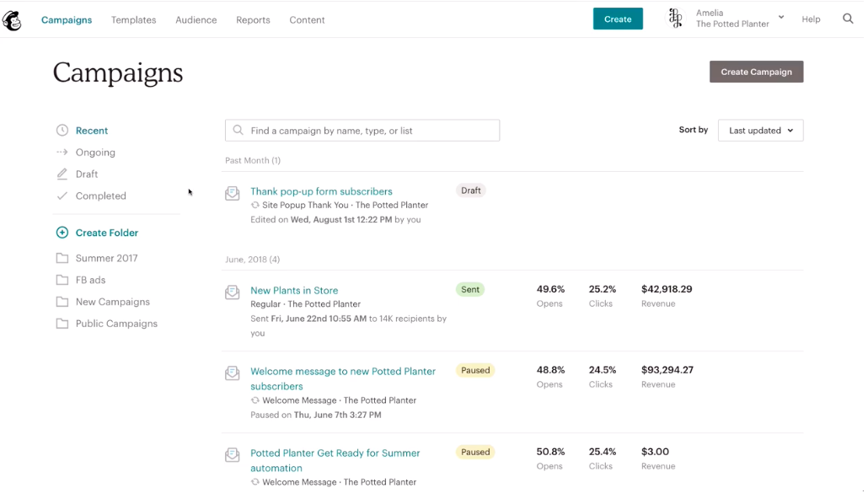
Task: Open the New Plants in Store campaign
Action: tap(294, 290)
